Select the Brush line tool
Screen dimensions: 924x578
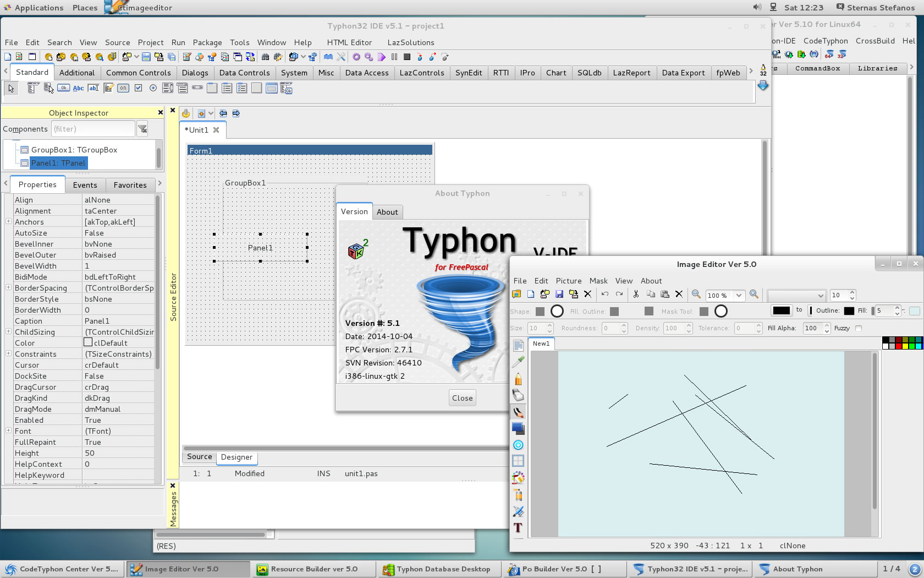tap(518, 412)
